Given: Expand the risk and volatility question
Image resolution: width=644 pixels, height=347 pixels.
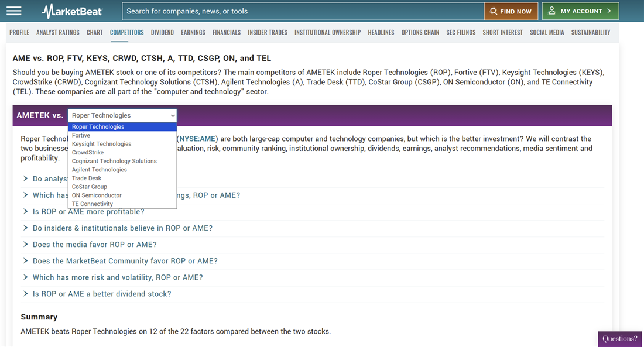Looking at the screenshot, I should pos(118,277).
